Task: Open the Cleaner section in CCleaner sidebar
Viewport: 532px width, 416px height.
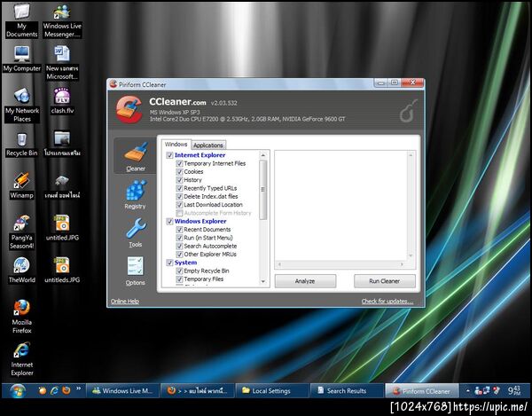Action: [x=136, y=156]
